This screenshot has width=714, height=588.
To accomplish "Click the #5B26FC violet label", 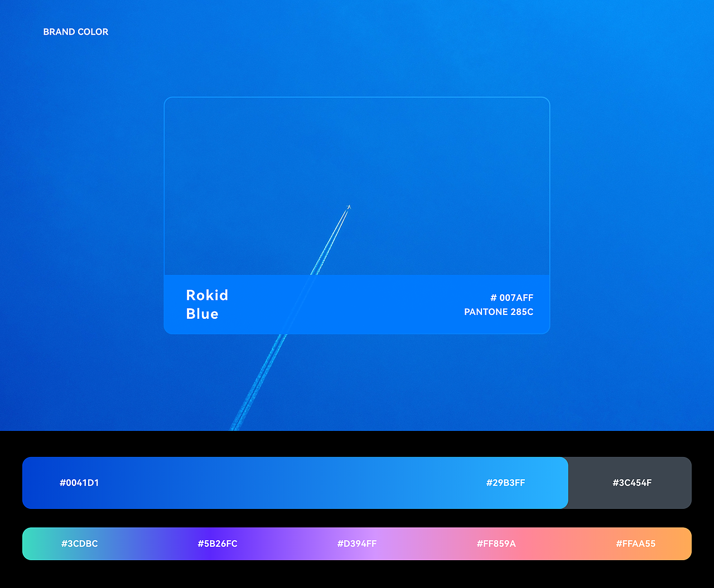I will point(218,543).
